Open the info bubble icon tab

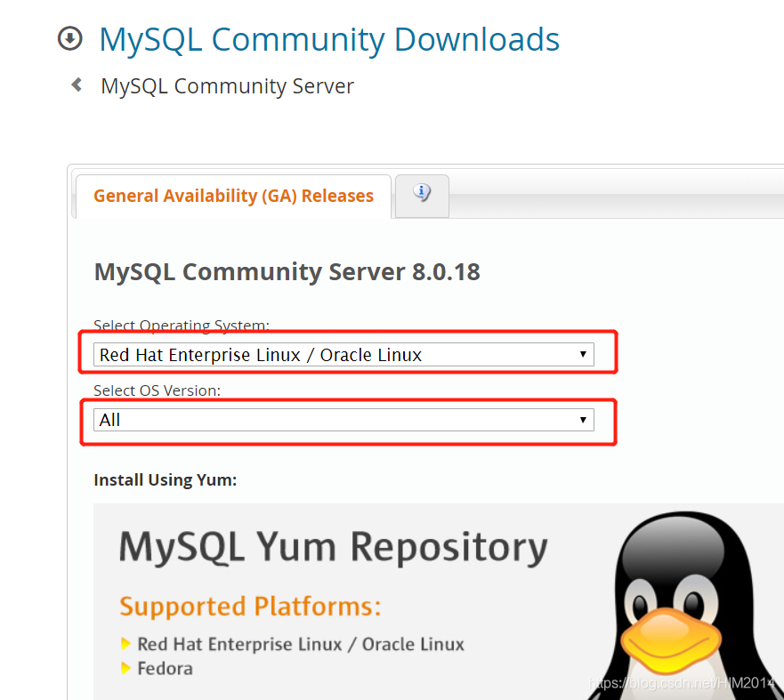tap(422, 196)
